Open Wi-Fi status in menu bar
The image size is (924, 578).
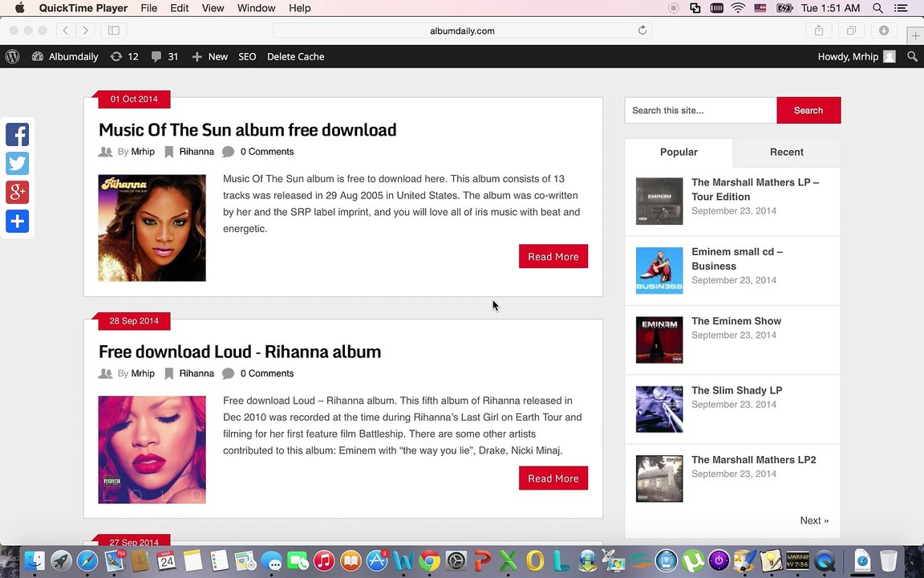click(x=738, y=8)
